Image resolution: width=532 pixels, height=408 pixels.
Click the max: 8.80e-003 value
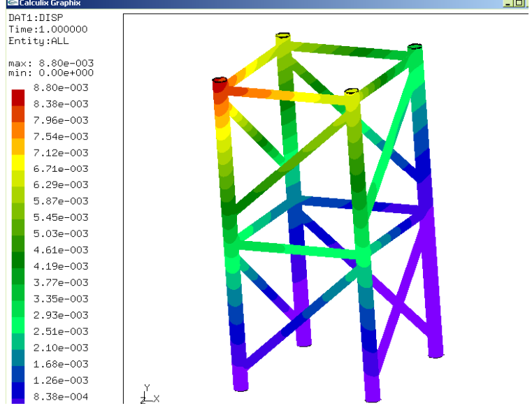point(51,63)
